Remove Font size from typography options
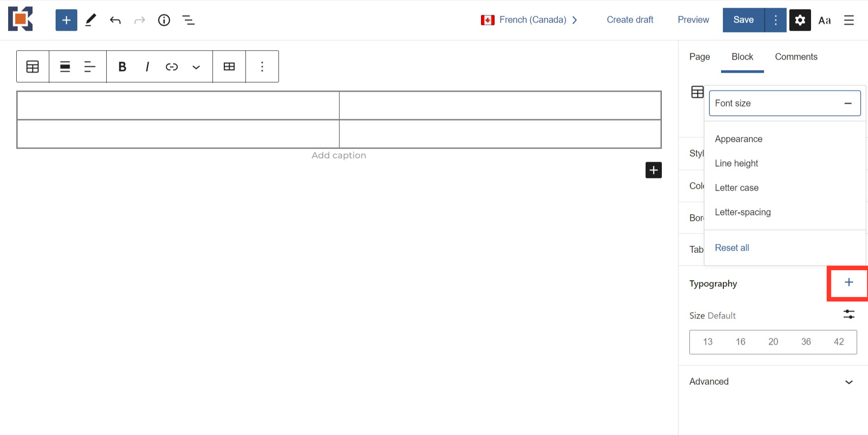 [785, 103]
